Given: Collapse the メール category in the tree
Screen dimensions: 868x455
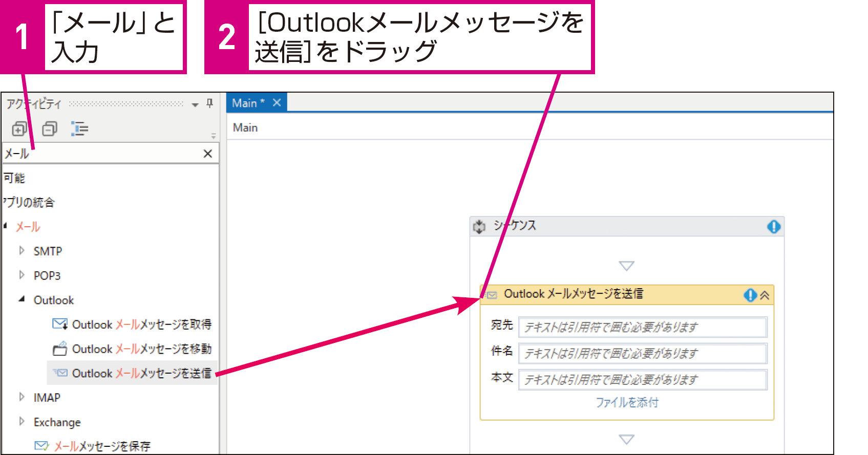Looking at the screenshot, I should [5, 226].
